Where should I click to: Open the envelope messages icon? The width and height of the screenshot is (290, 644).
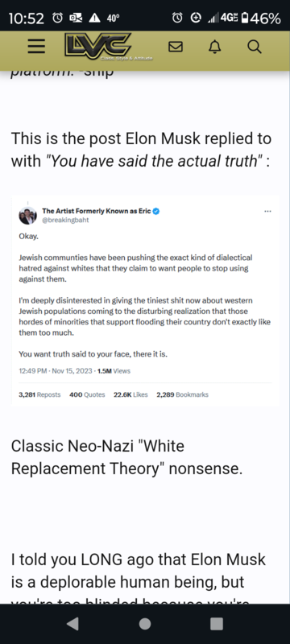176,47
